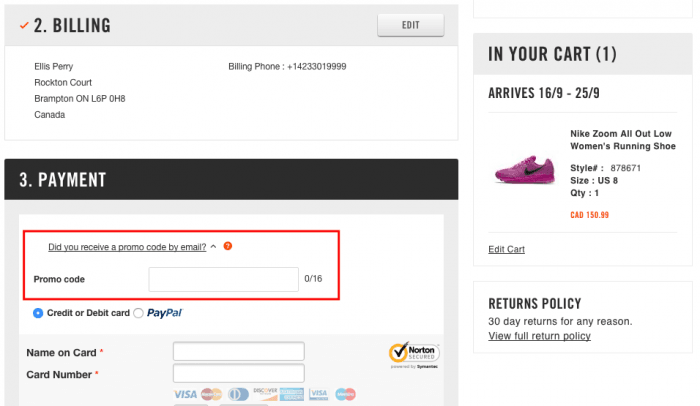Click the ARRIVES 16/9 - 25/9 text

coord(544,93)
